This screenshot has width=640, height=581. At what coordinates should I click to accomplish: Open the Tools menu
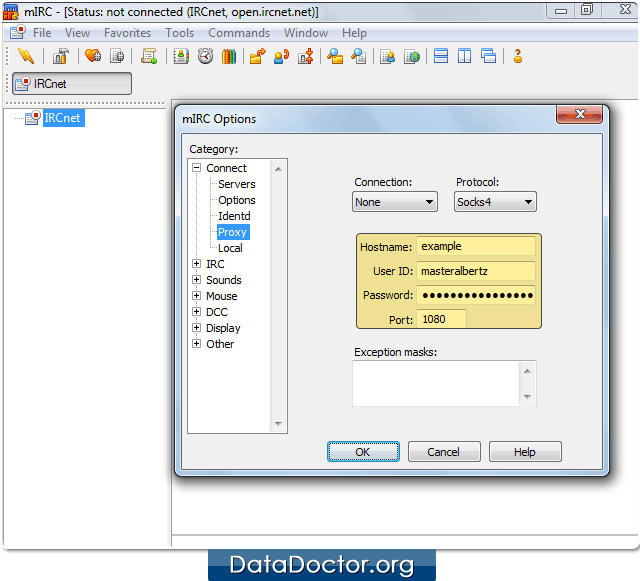(179, 33)
